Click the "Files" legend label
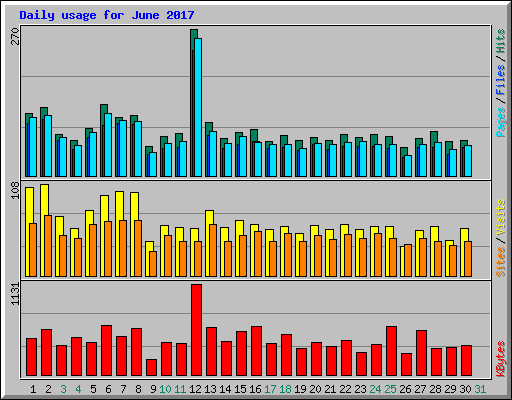This screenshot has width=512, height=400. click(501, 79)
